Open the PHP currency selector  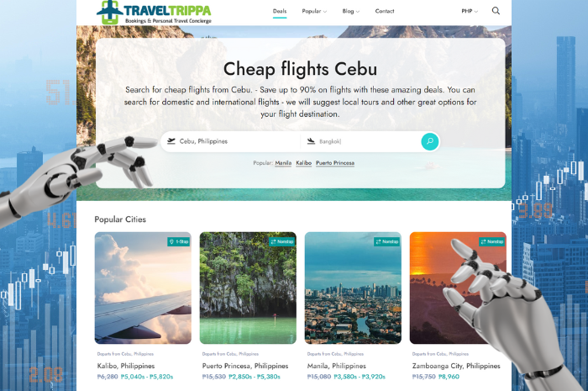click(470, 11)
